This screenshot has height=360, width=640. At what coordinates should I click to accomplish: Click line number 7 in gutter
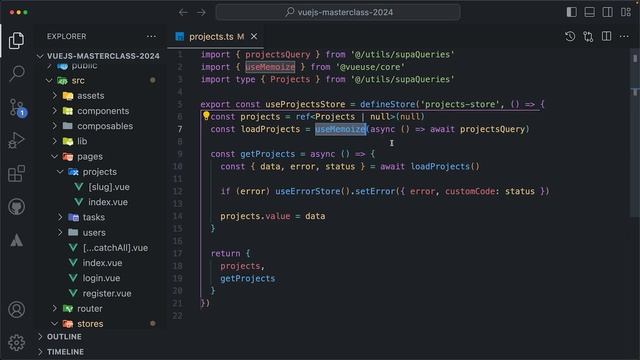point(180,129)
